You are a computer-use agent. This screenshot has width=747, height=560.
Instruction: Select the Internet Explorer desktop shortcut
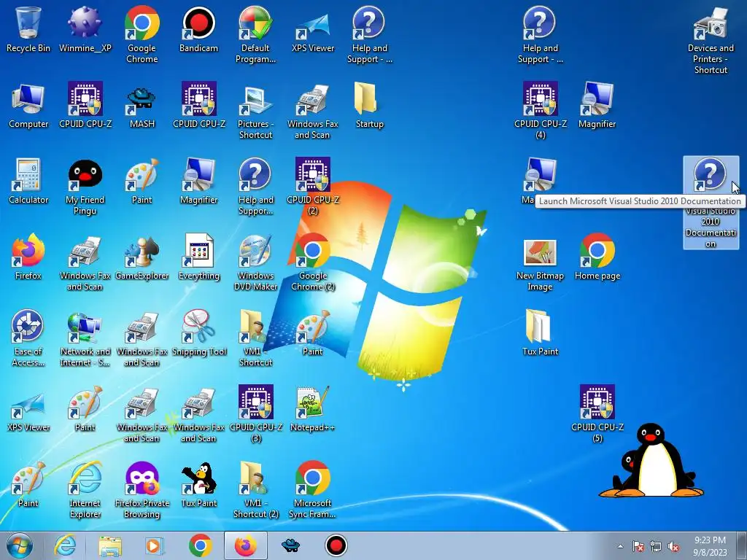point(85,490)
